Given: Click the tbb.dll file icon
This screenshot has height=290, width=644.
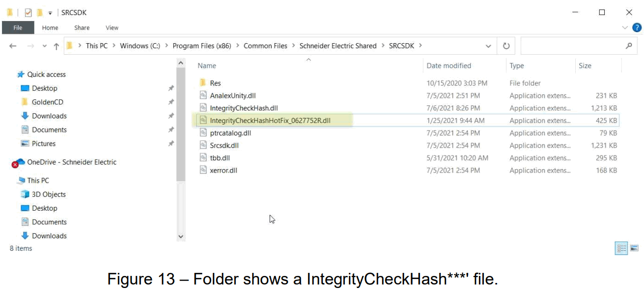Looking at the screenshot, I should pos(203,158).
